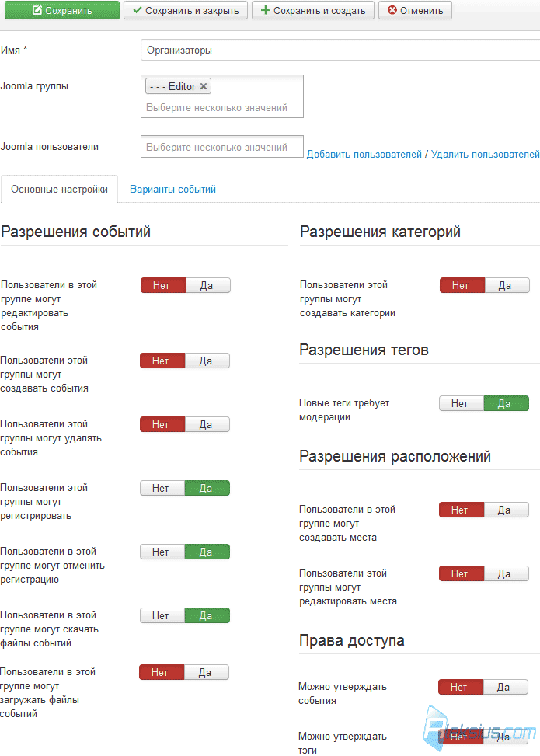Set удалять события to Да
Image resolution: width=540 pixels, height=756 pixels.
[x=207, y=424]
